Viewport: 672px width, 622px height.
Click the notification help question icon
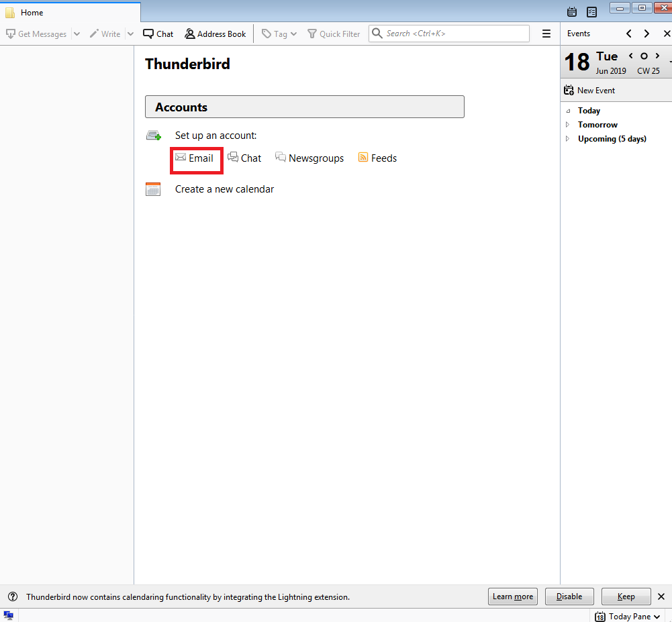13,597
